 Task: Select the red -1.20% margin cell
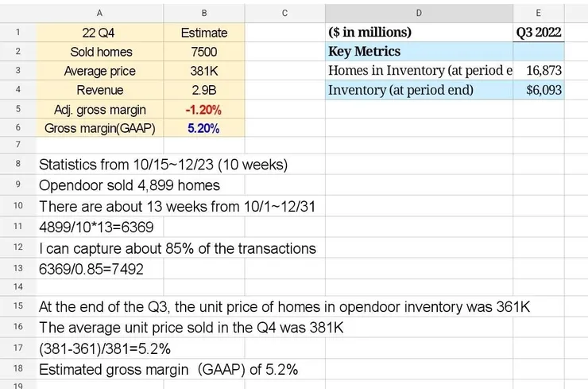[204, 109]
